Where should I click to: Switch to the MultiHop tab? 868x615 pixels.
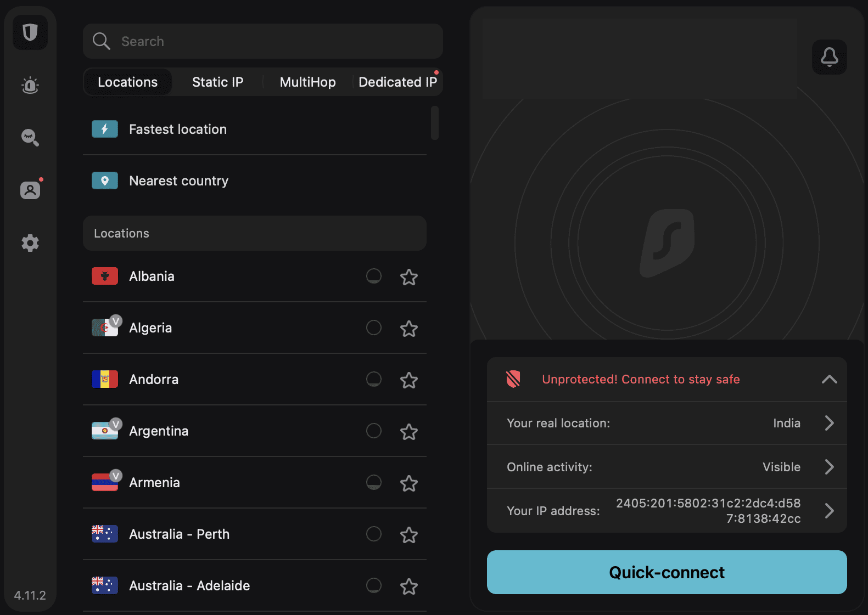pos(307,82)
